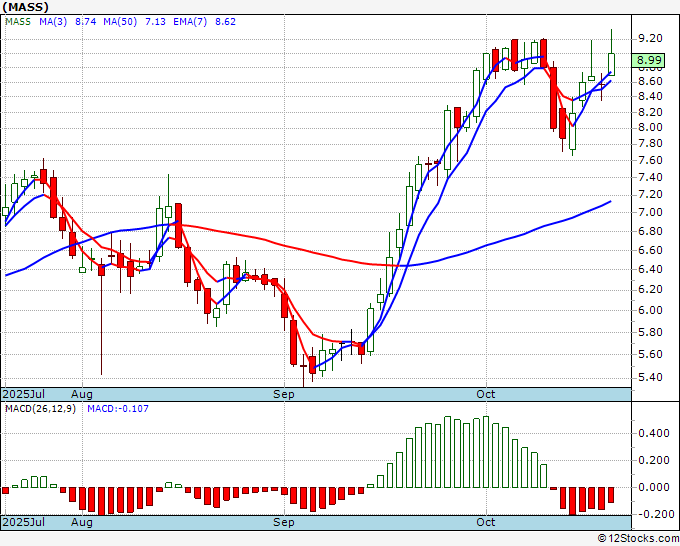
Task: Click the 9.20 price axis label
Action: (x=650, y=39)
